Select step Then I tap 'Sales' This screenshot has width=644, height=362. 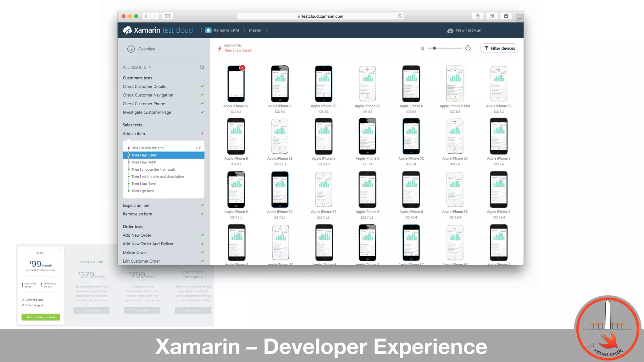(x=164, y=155)
